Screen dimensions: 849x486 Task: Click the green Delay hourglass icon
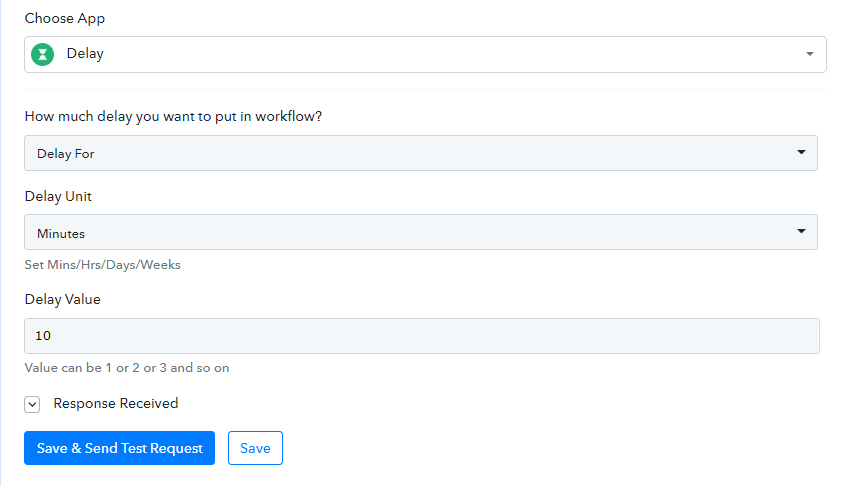pos(42,54)
